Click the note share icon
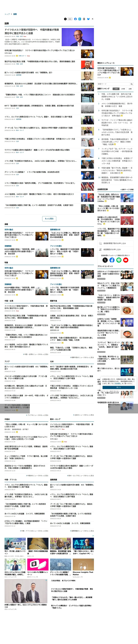The image size is (138, 644). (x=92, y=19)
